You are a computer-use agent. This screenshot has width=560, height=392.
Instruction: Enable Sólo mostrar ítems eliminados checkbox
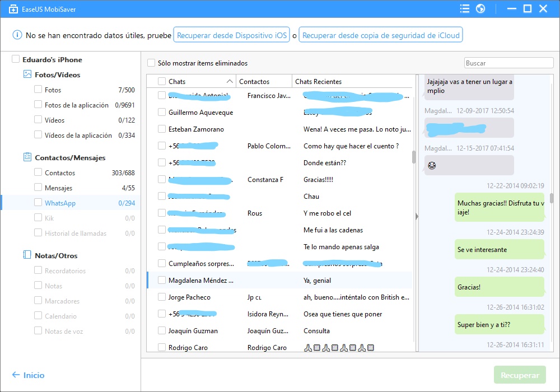tap(151, 63)
